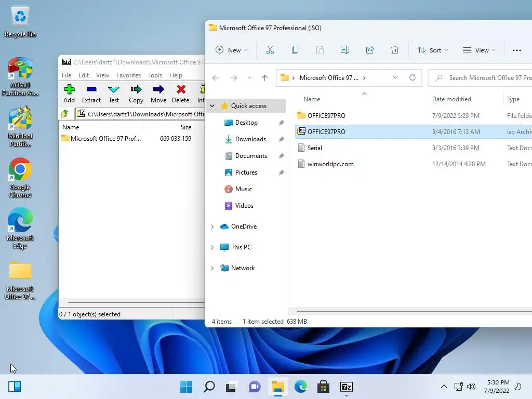Open the See more ellipsis menu
This screenshot has width=532, height=399.
click(x=517, y=50)
